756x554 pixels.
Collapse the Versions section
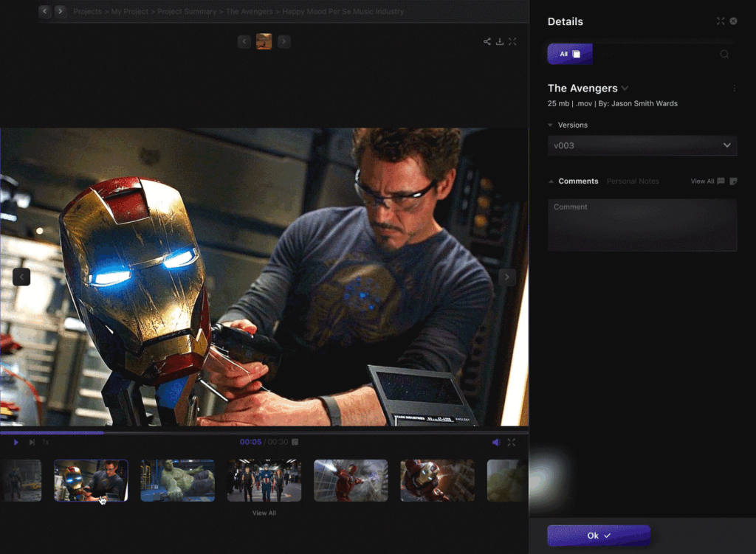[x=550, y=125]
